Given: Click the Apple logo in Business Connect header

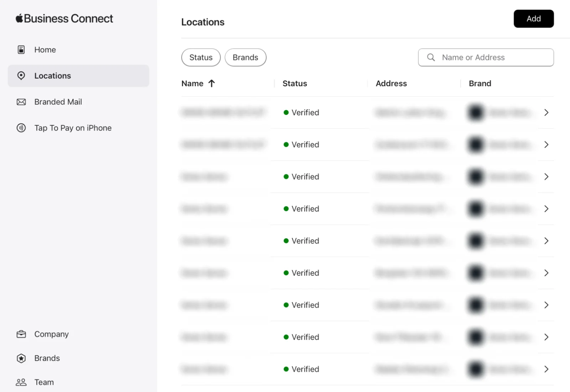Looking at the screenshot, I should (19, 18).
